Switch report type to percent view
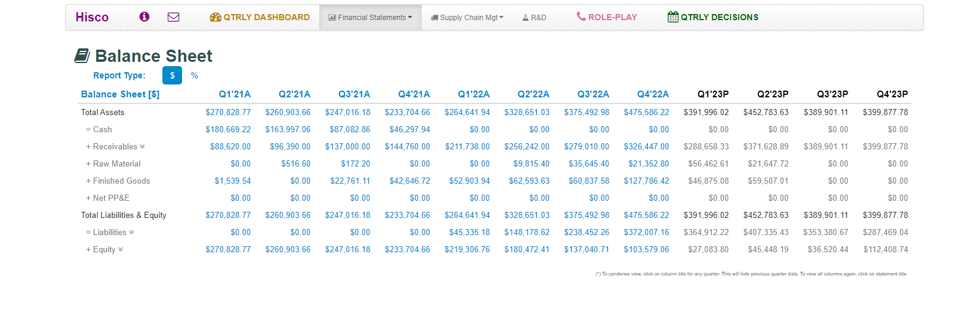The height and width of the screenshot is (311, 980). tap(194, 75)
